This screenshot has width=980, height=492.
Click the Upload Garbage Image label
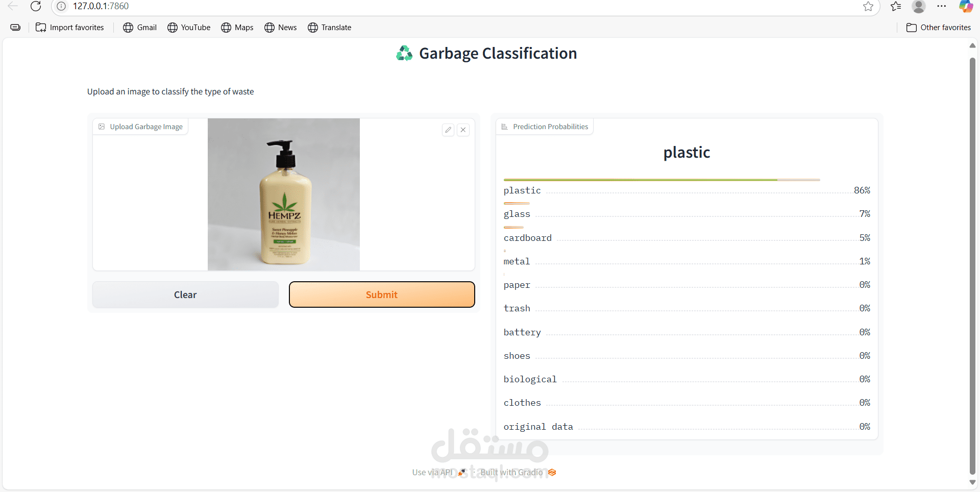coord(141,127)
